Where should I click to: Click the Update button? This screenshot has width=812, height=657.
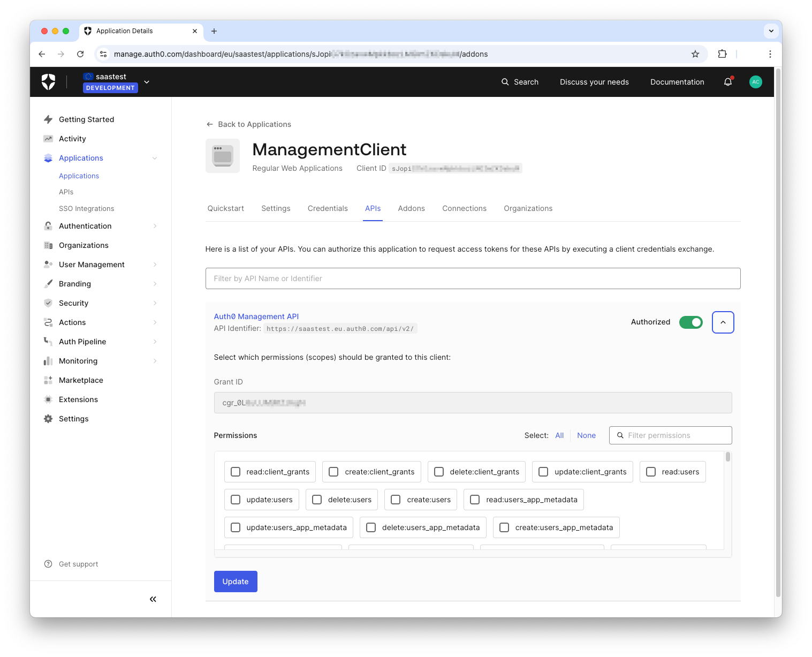[236, 582]
